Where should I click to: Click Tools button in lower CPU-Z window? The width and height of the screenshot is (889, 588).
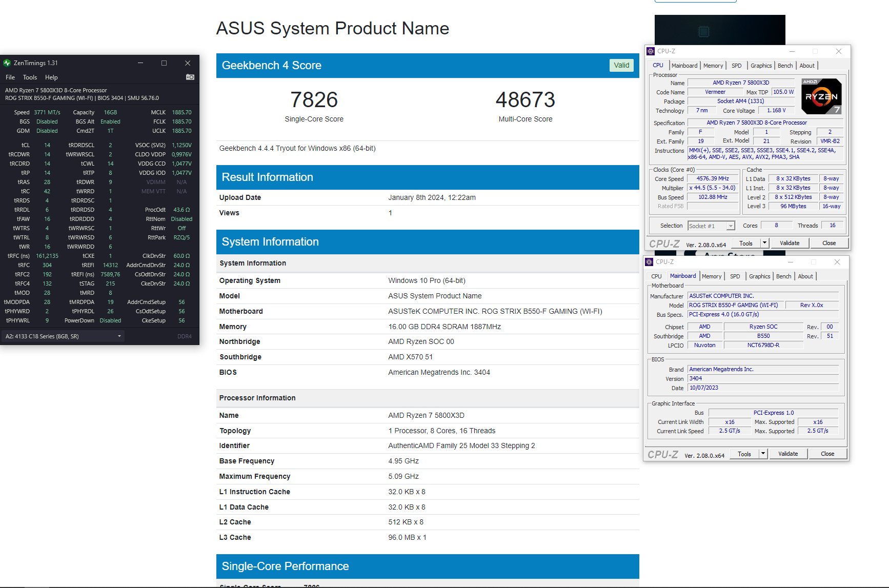tap(744, 454)
